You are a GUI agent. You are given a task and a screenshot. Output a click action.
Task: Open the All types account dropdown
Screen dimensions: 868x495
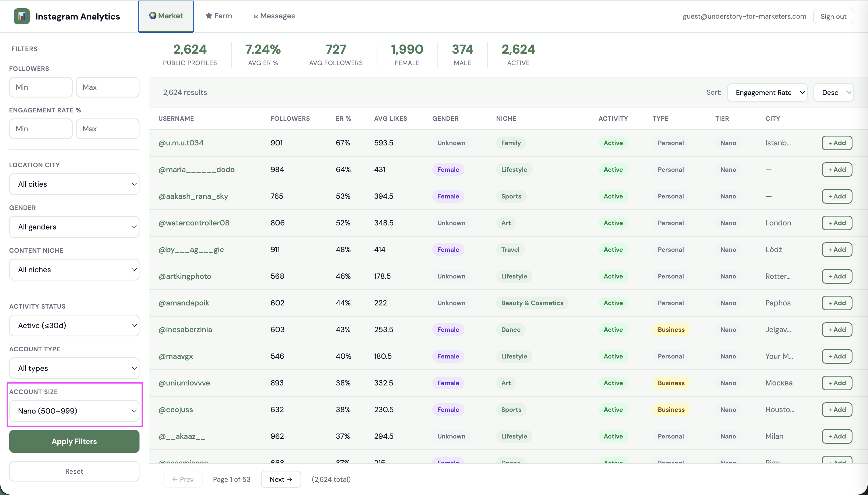(74, 368)
